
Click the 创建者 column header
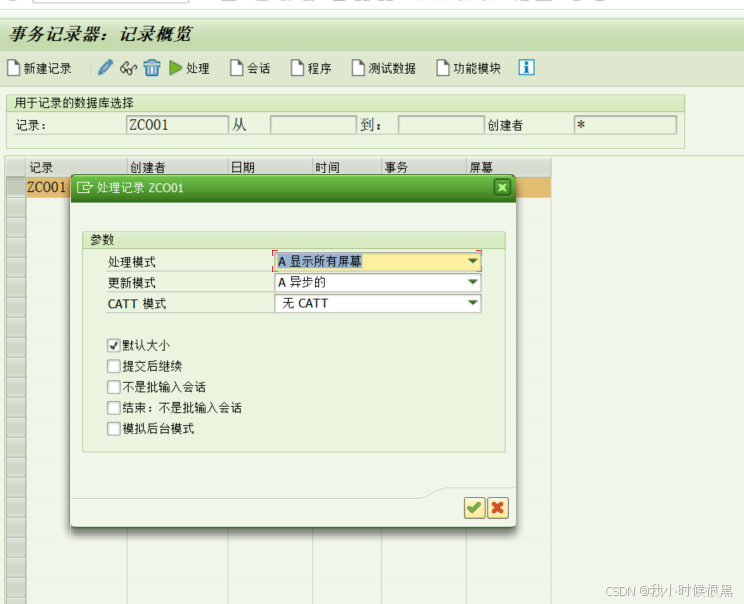tap(177, 167)
